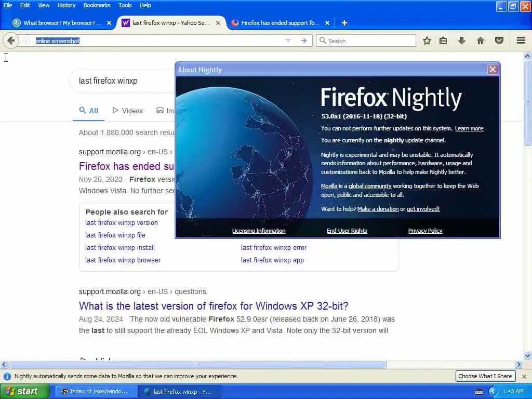Open the global community link
The image size is (532, 399).
pyautogui.click(x=370, y=186)
